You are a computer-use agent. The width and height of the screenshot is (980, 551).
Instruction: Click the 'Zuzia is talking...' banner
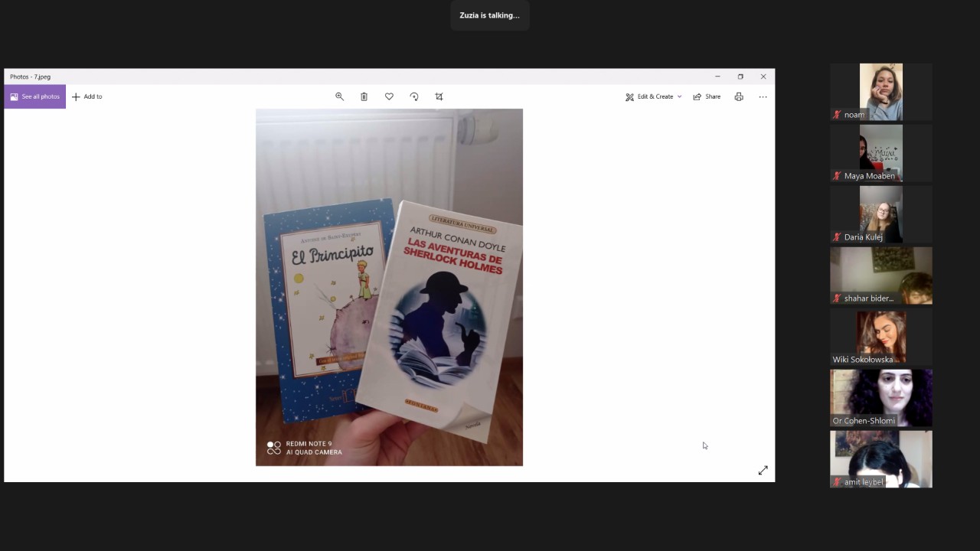point(489,15)
